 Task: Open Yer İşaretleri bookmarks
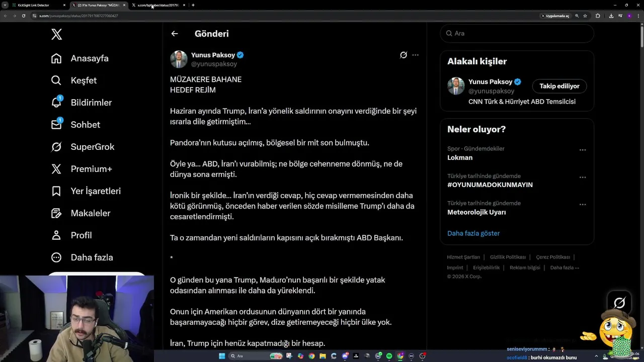point(87,191)
